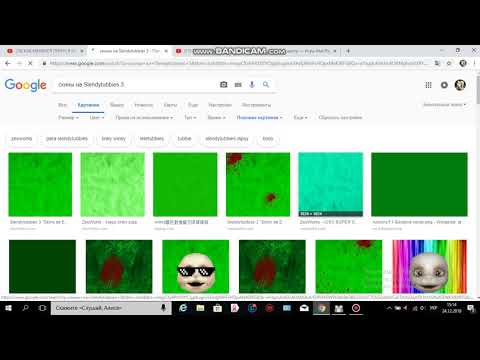
Task: Start voice search with the microphone icon
Action: click(x=252, y=85)
